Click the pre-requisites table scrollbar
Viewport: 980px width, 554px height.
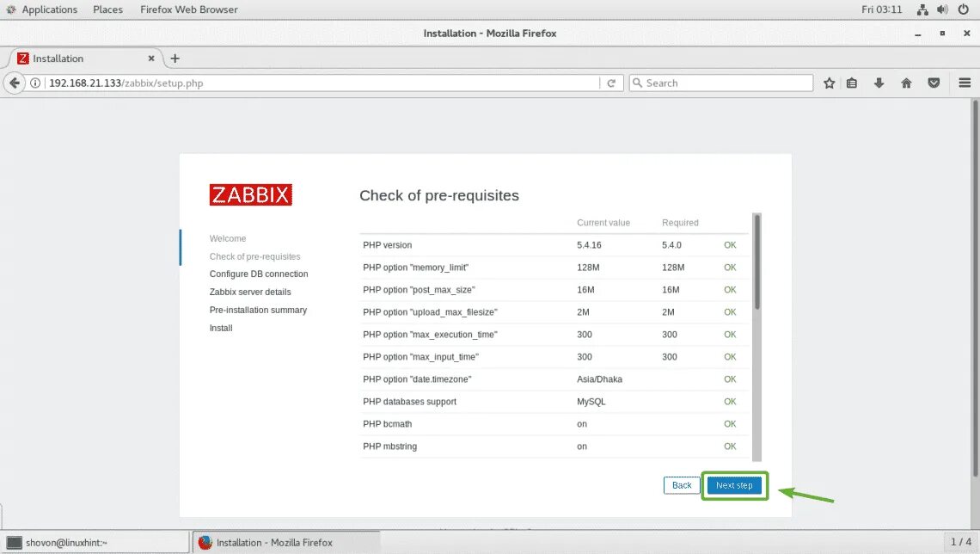tap(756, 262)
